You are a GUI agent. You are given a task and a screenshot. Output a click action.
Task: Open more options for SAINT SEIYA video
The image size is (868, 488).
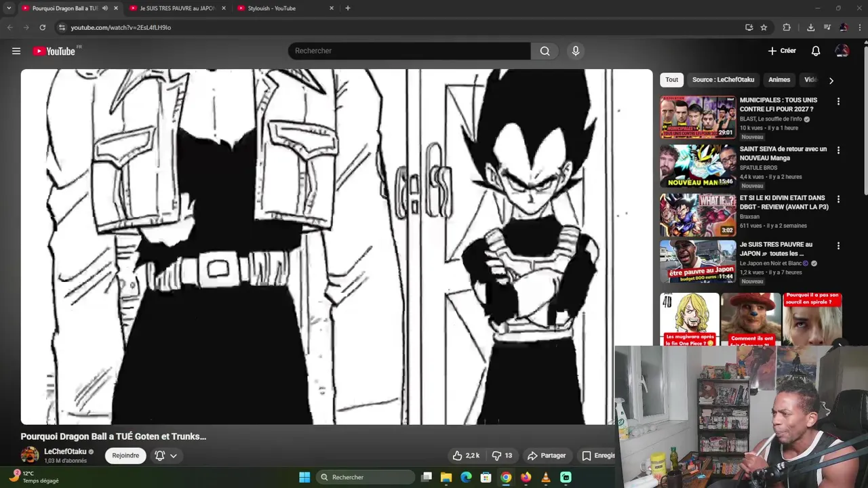point(838,150)
